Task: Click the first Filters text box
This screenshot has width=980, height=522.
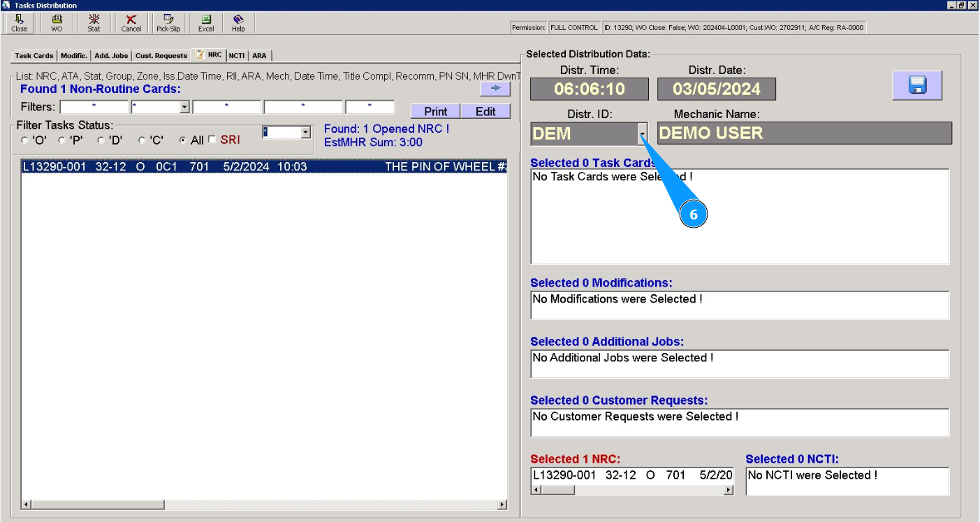Action: coord(94,107)
